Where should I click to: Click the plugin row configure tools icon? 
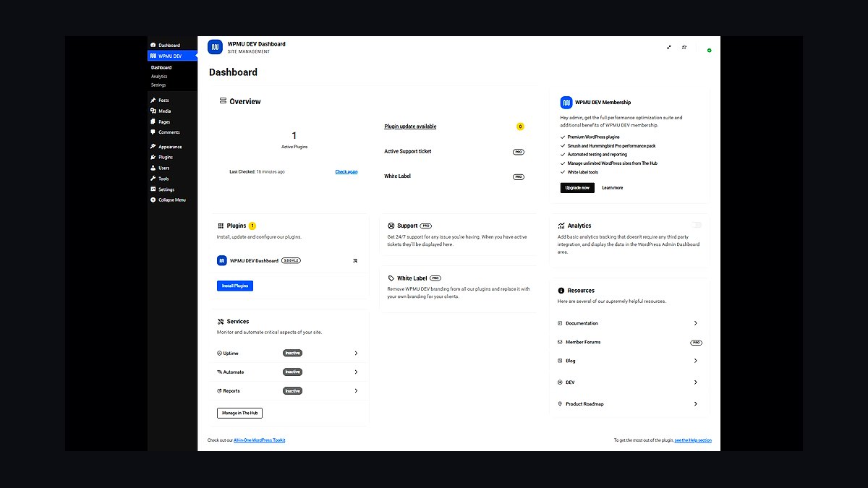(355, 260)
